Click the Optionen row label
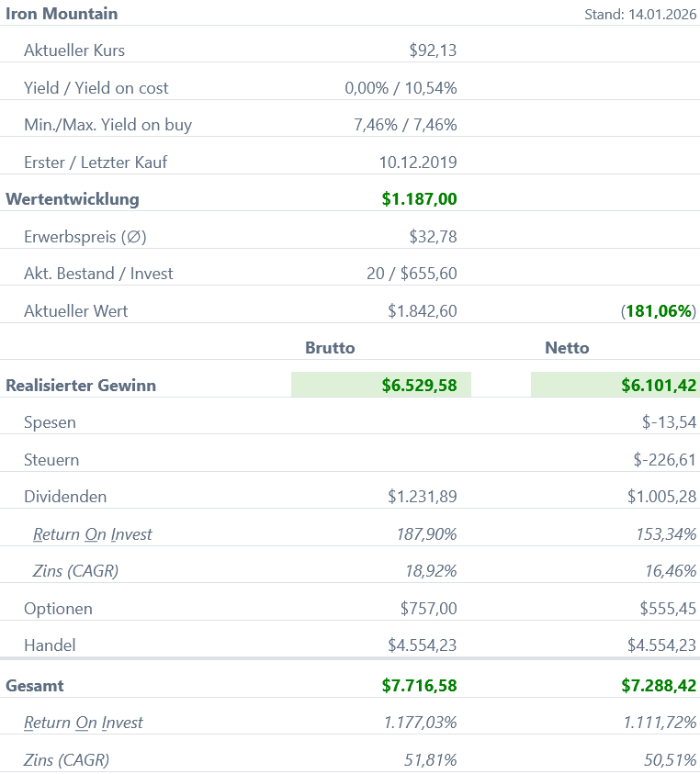This screenshot has width=700, height=774. coord(58,609)
